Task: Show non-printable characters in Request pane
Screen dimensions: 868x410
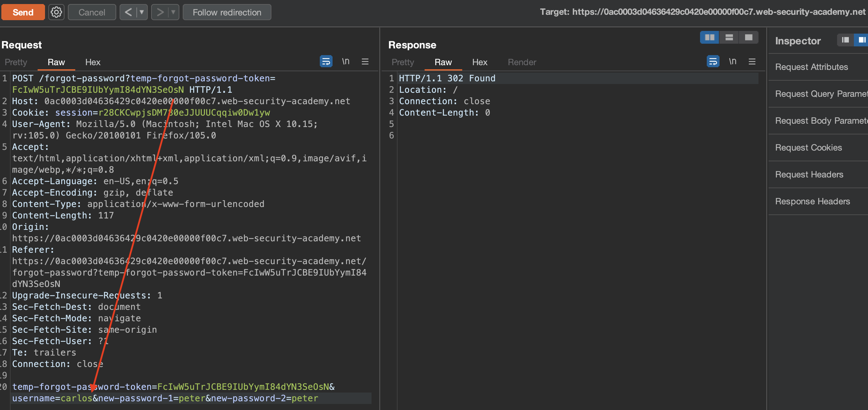Action: 345,62
